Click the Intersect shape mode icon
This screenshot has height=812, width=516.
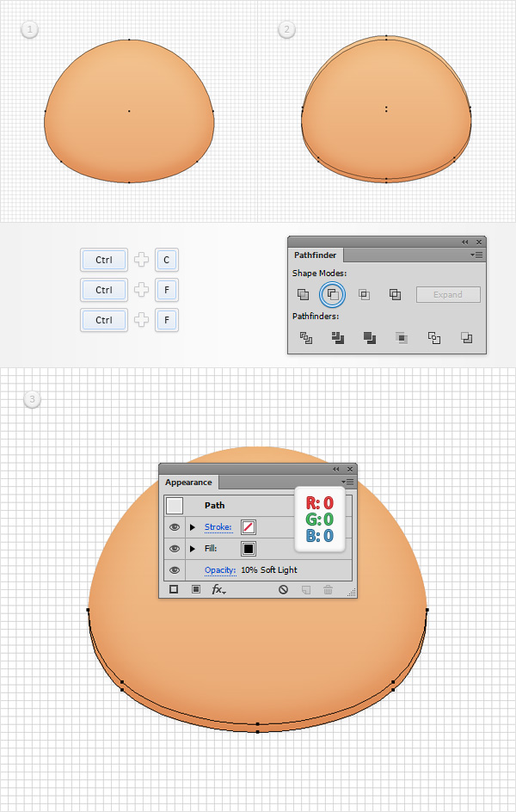tap(365, 295)
